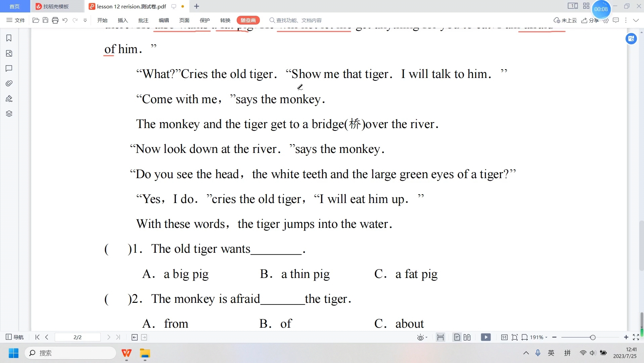Go to the next page

[108, 337]
